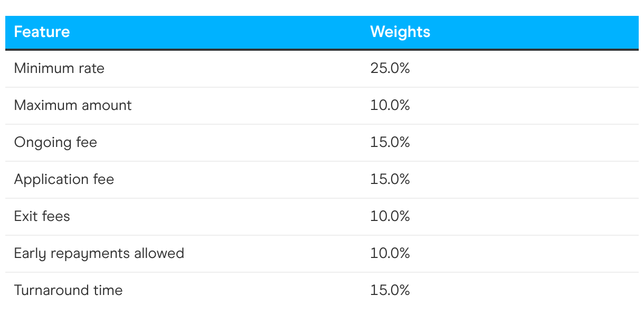Select the Ongoing fee feature cell
Image resolution: width=644 pixels, height=314 pixels.
click(x=55, y=142)
